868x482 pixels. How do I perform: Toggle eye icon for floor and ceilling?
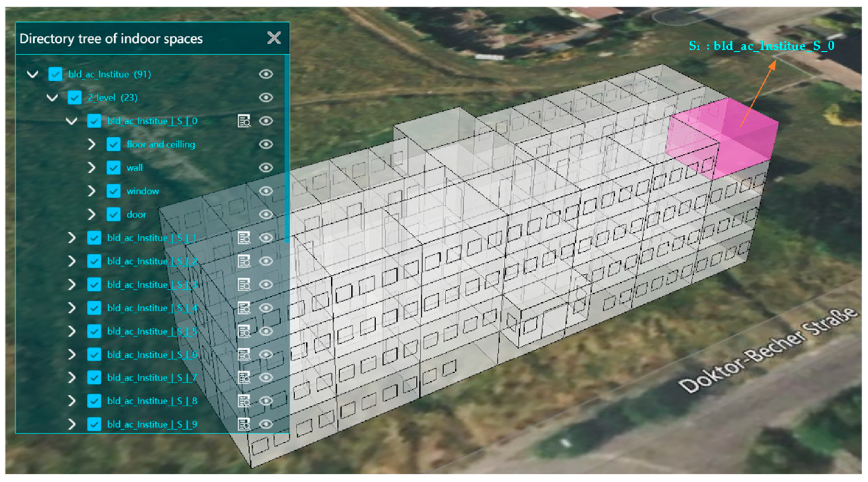tap(266, 144)
